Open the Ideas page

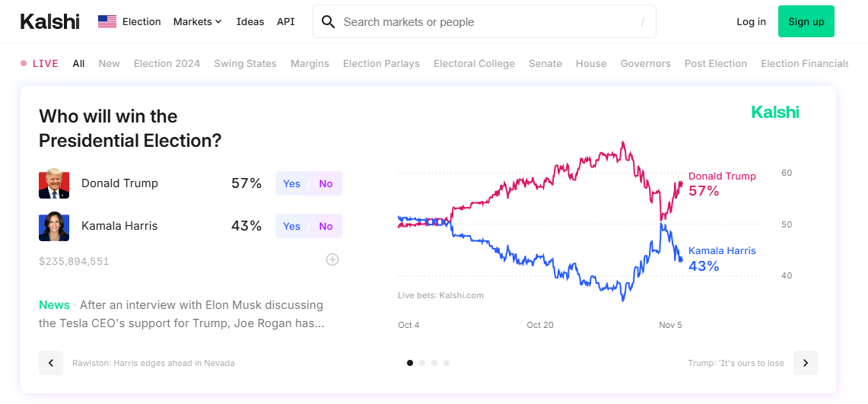tap(250, 21)
